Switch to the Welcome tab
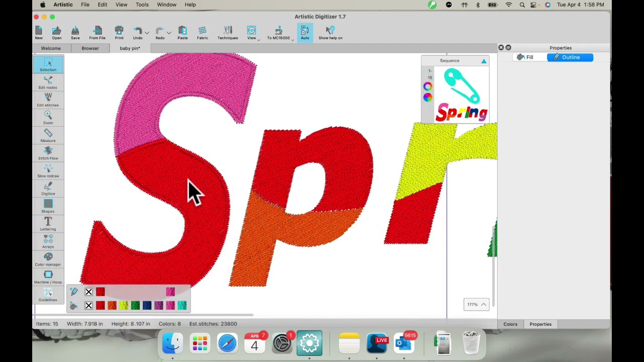Image resolution: width=644 pixels, height=362 pixels. (x=51, y=48)
